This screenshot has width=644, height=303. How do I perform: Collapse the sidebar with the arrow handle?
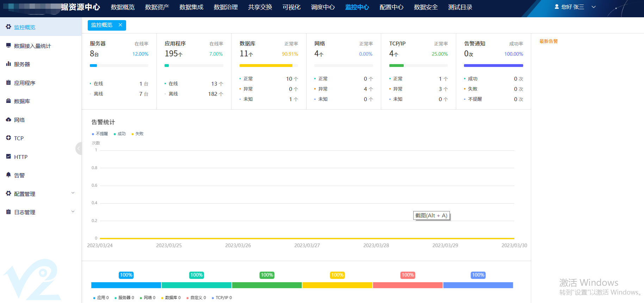(79, 148)
